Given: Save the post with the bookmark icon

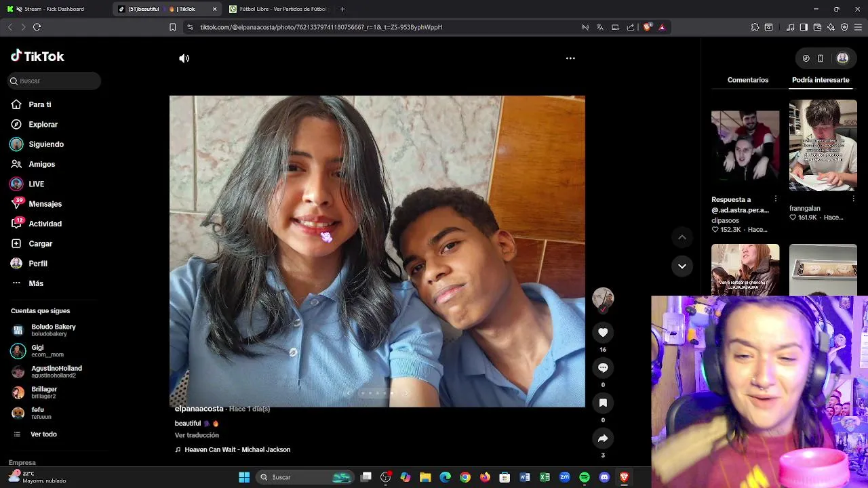Looking at the screenshot, I should tap(603, 403).
